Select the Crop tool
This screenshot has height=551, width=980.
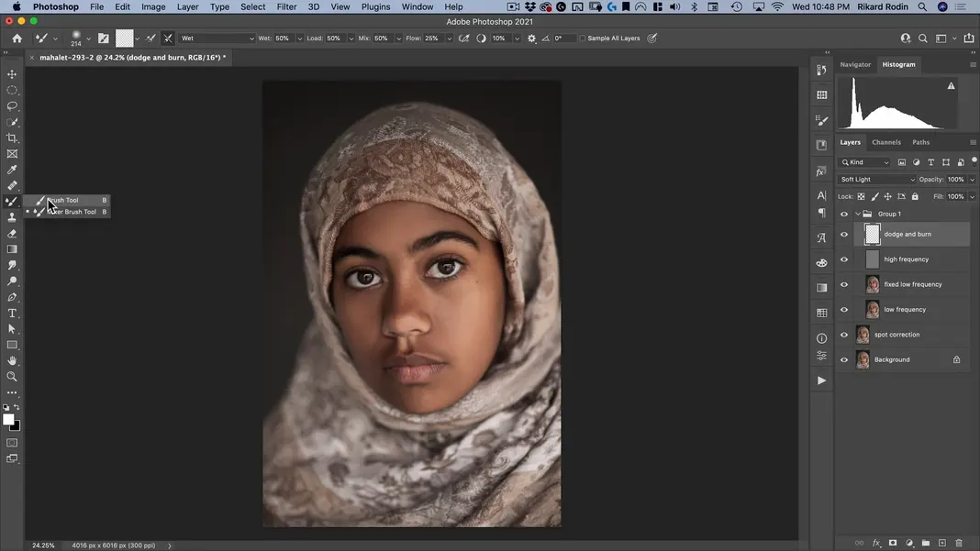click(x=12, y=138)
